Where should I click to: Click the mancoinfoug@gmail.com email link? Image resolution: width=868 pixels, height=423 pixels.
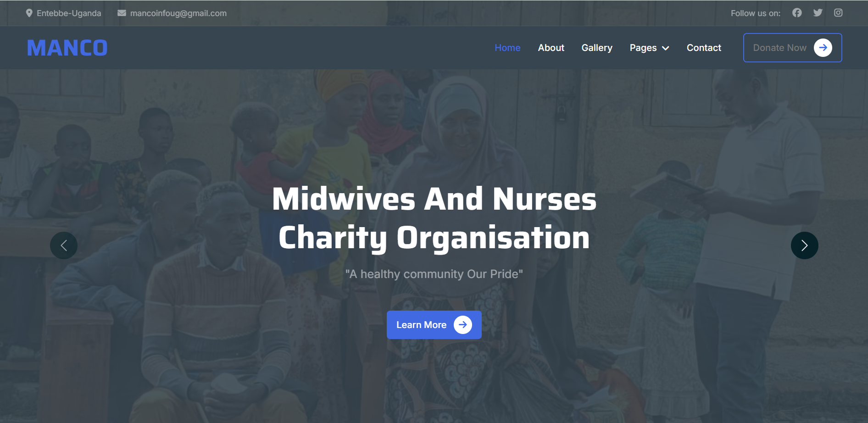tap(178, 13)
